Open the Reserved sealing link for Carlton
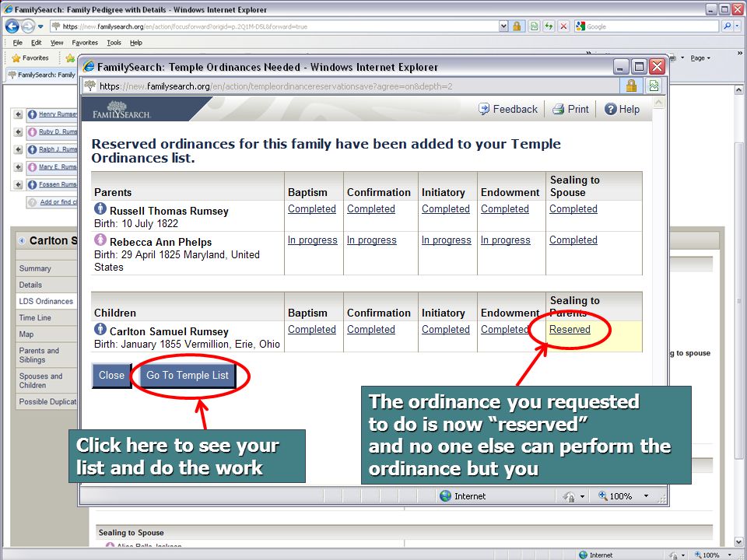 click(570, 330)
